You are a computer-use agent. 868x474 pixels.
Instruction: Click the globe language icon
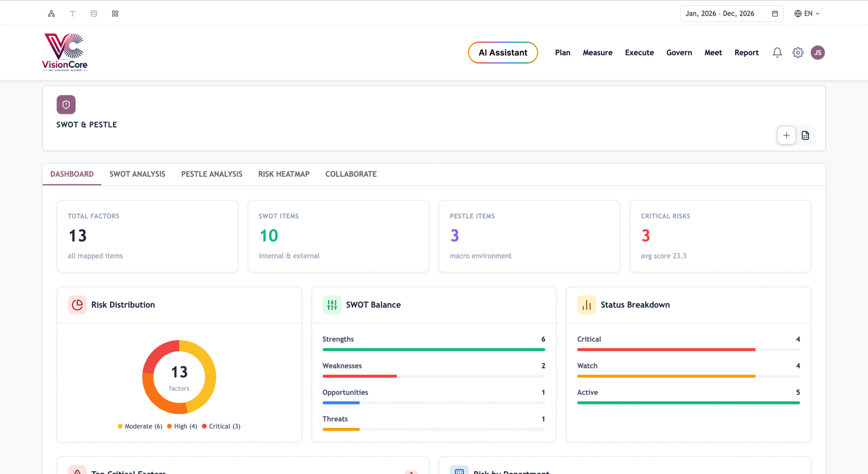click(798, 14)
